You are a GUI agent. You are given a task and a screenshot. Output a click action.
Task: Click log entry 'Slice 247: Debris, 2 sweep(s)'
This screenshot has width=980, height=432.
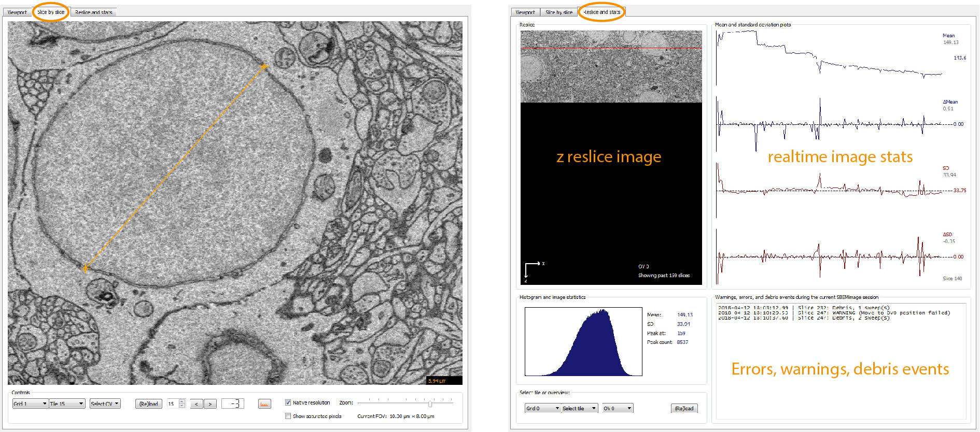(804, 318)
